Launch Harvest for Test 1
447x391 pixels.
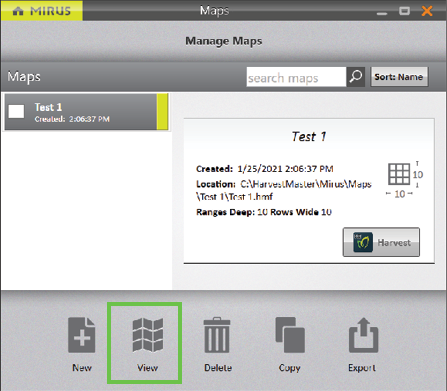tap(381, 242)
